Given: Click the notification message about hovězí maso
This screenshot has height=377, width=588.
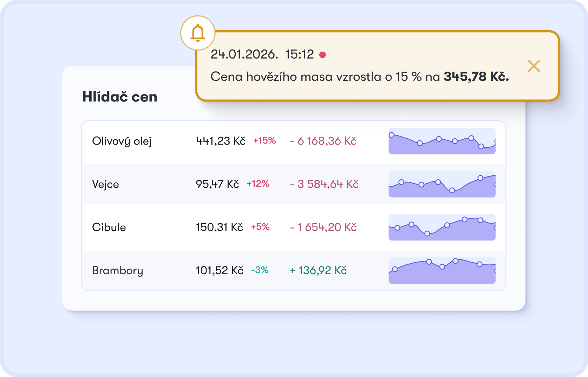Looking at the screenshot, I should 360,77.
